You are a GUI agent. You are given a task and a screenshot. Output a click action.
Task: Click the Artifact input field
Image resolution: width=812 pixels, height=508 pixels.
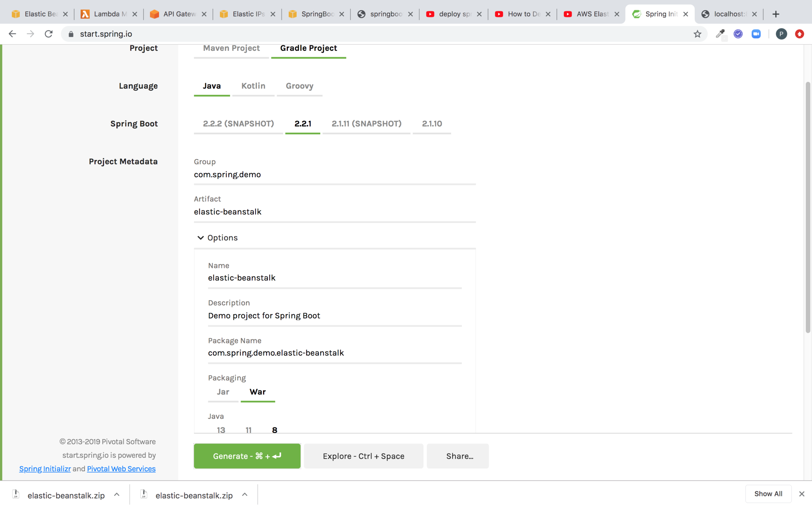coord(335,212)
